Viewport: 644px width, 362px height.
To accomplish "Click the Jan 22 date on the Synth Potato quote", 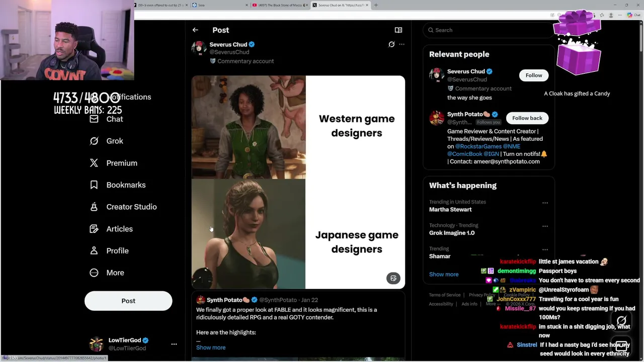I will 309,300.
